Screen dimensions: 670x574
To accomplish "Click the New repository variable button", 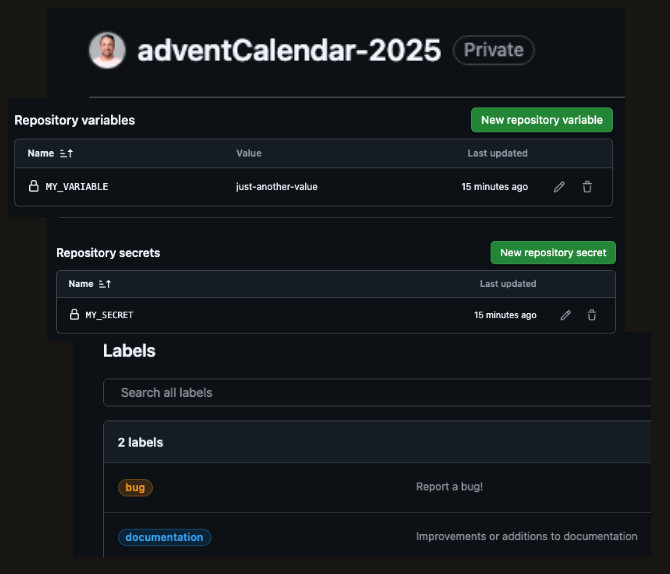I will pyautogui.click(x=541, y=120).
